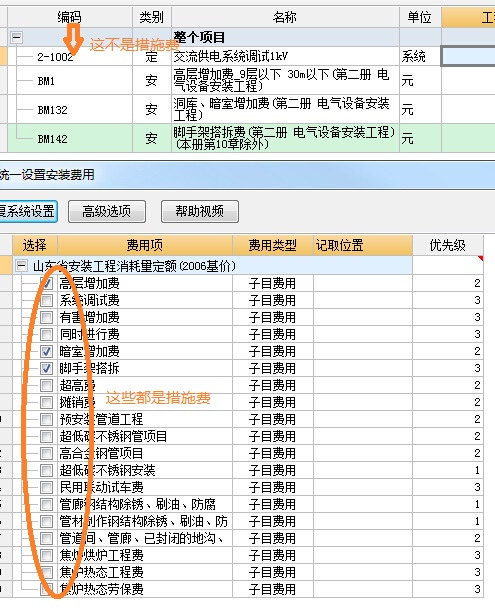Click 高层增加费_9层以下 name cell
This screenshot has width=495, height=614.
click(x=285, y=80)
